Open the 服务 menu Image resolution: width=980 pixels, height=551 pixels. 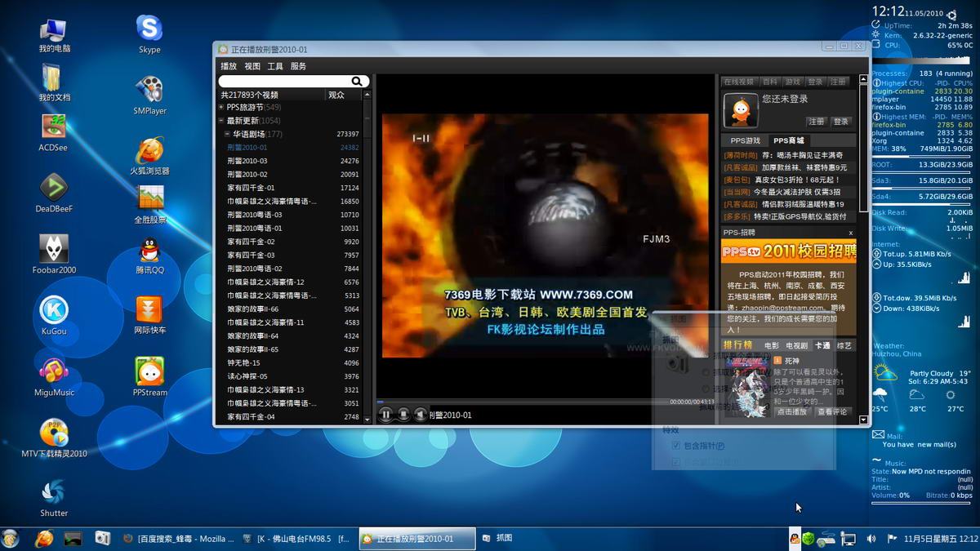tap(298, 66)
